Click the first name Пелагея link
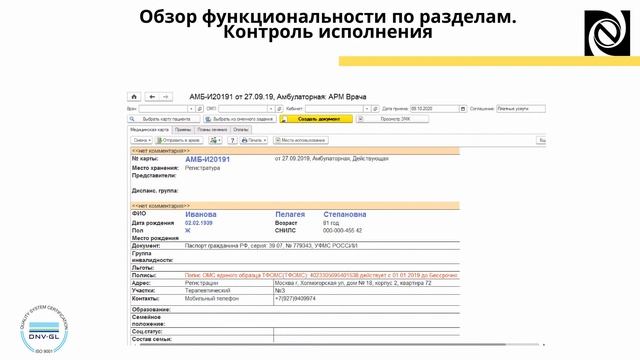 click(290, 215)
